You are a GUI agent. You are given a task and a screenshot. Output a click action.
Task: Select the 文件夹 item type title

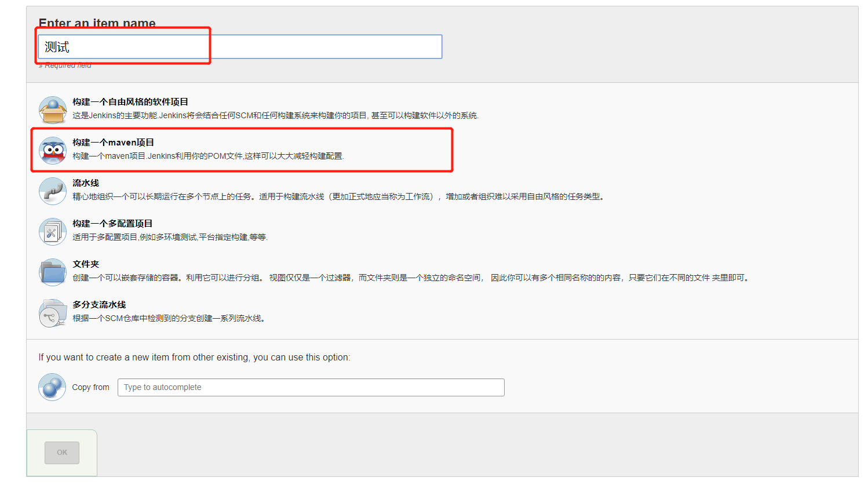86,264
